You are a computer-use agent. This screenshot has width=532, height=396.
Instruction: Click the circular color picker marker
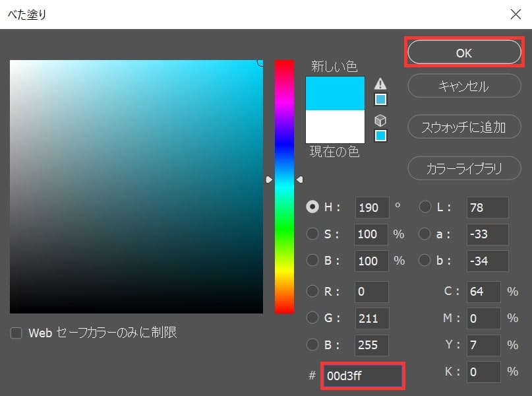click(x=260, y=63)
